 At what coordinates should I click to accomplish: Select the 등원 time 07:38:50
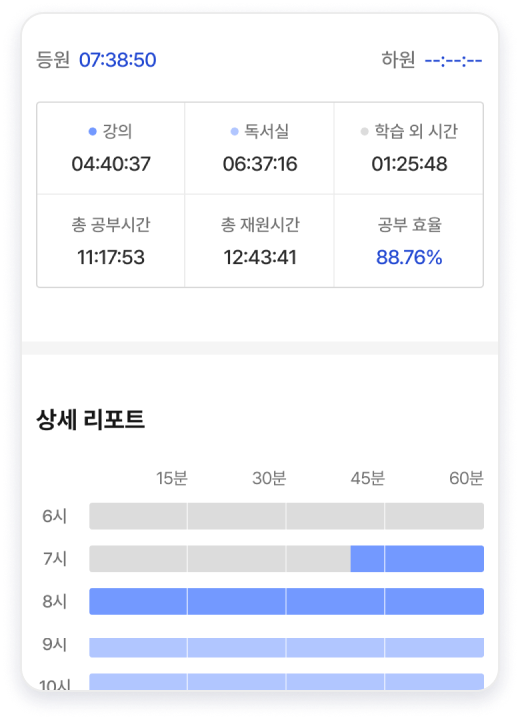click(x=118, y=60)
